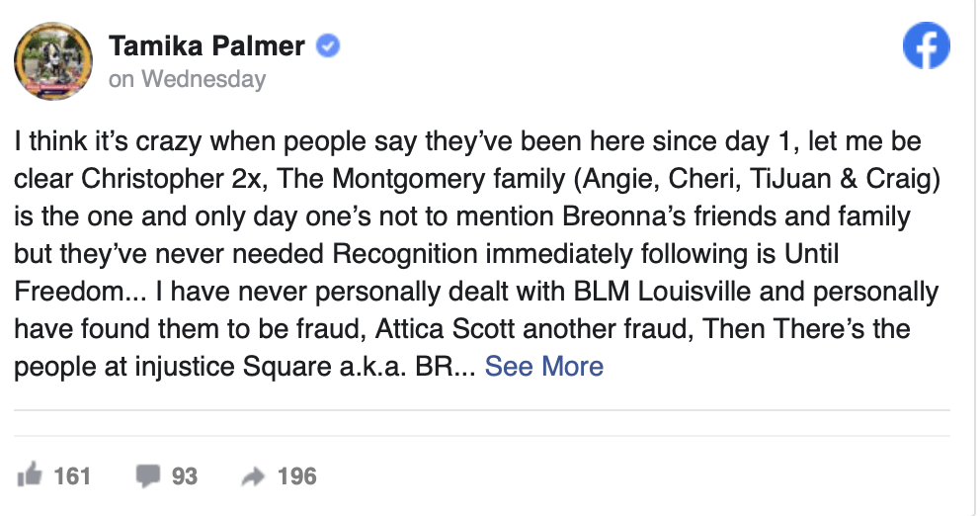The image size is (980, 516).
Task: Click 'Breonna's friends and family' phrase
Action: pyautogui.click(x=736, y=216)
